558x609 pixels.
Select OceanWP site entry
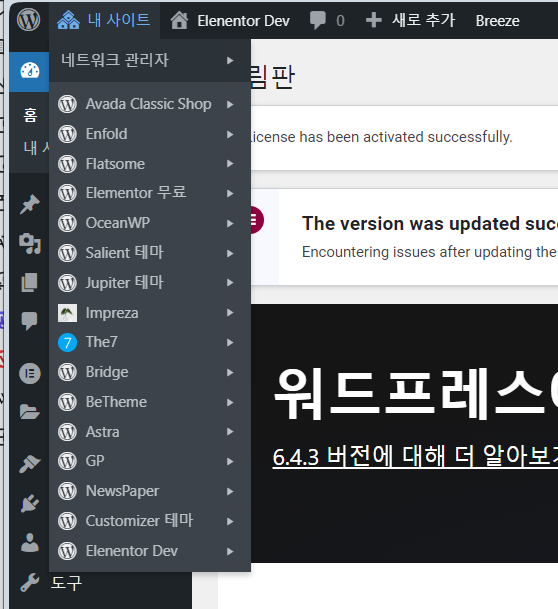[150, 223]
